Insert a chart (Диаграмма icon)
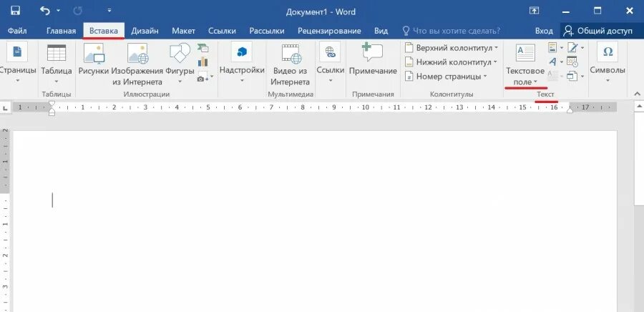 tap(203, 62)
